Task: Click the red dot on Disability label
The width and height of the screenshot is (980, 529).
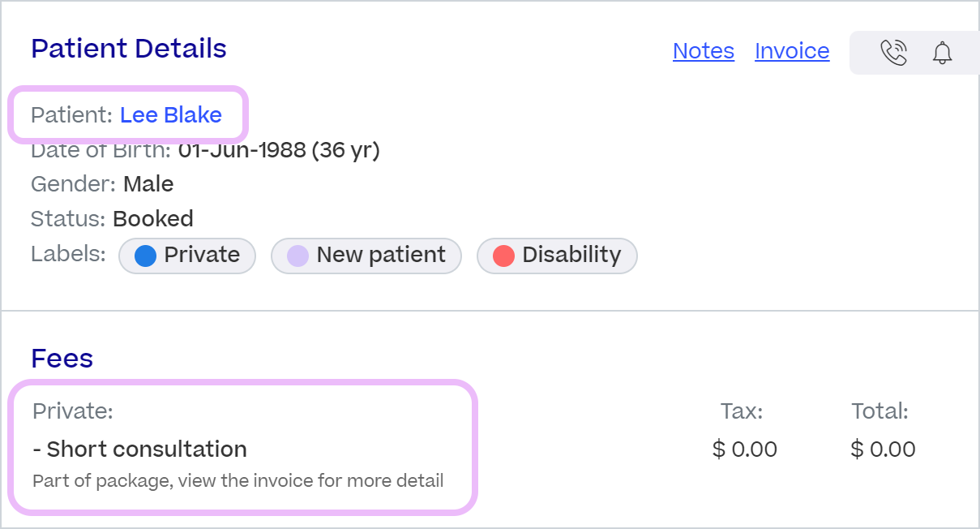Action: 503,256
